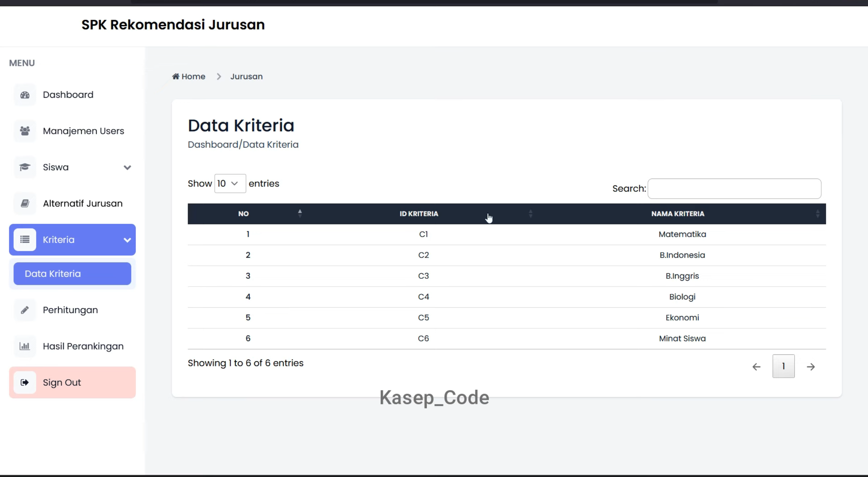868x477 pixels.
Task: Click the C6 ID cell
Action: (x=423, y=338)
